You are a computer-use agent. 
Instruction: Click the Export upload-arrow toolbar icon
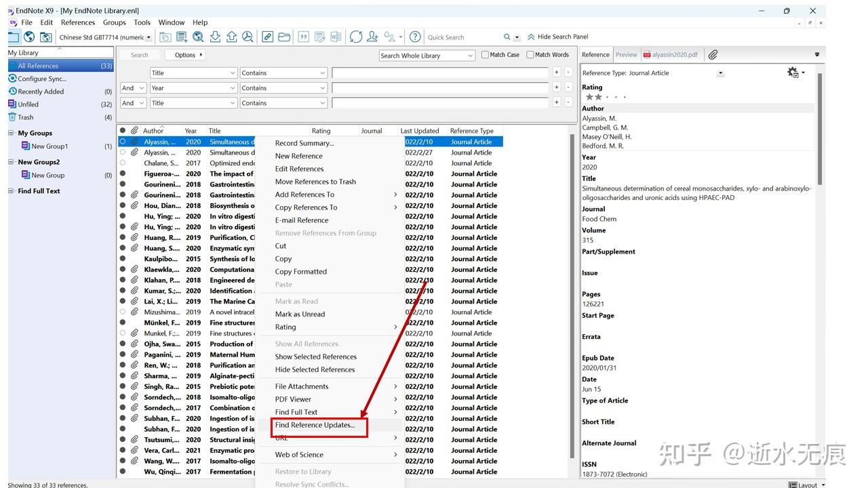coord(231,37)
